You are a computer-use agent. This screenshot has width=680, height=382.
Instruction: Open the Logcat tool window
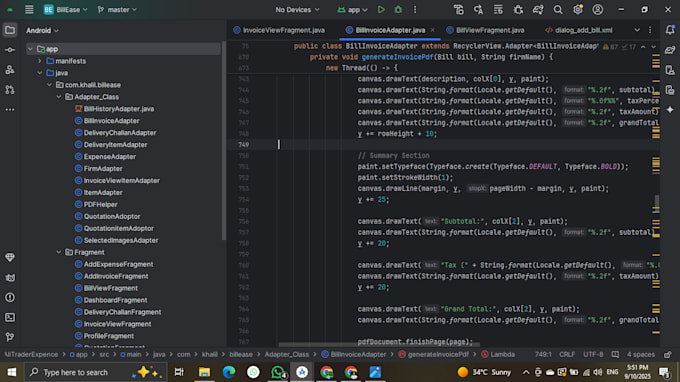[x=10, y=278]
